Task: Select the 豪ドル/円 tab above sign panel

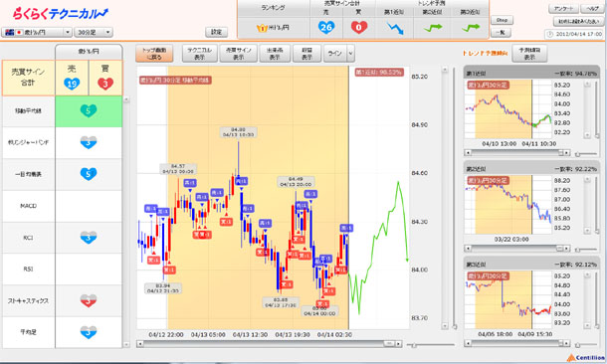Action: pyautogui.click(x=89, y=52)
